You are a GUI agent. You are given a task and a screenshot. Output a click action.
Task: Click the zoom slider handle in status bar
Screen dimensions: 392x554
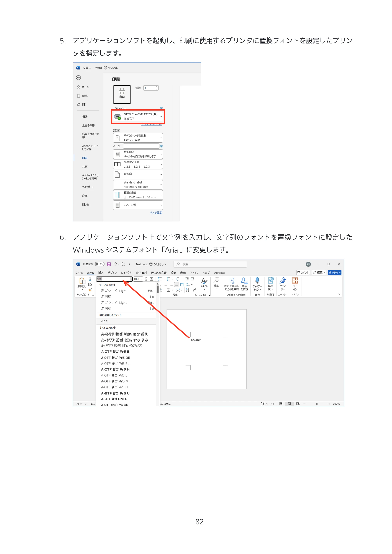317,404
